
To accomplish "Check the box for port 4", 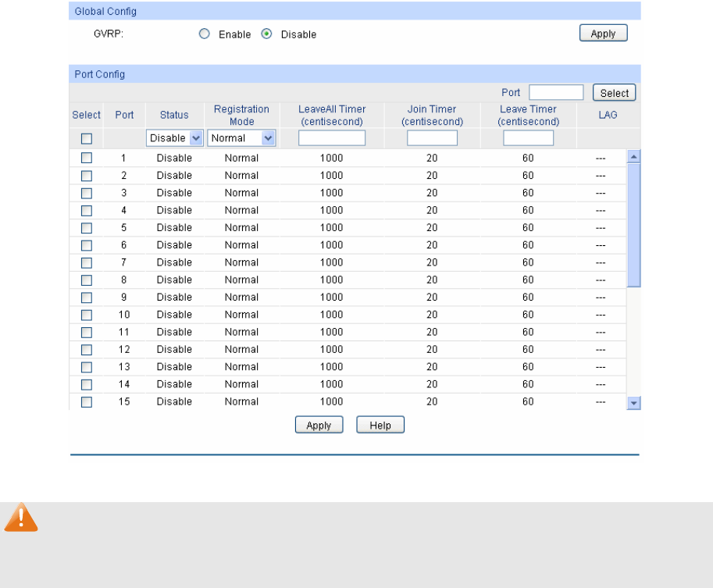I will pyautogui.click(x=87, y=211).
